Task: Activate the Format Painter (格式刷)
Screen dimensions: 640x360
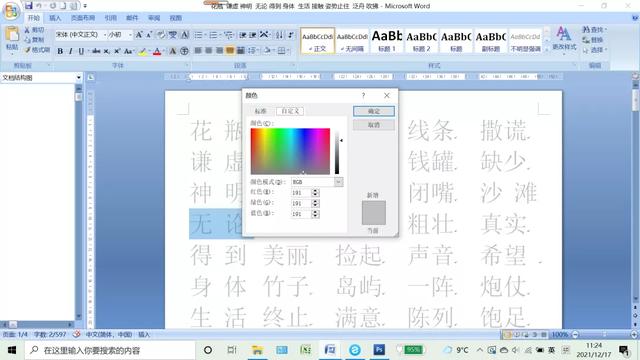Action: click(x=37, y=49)
